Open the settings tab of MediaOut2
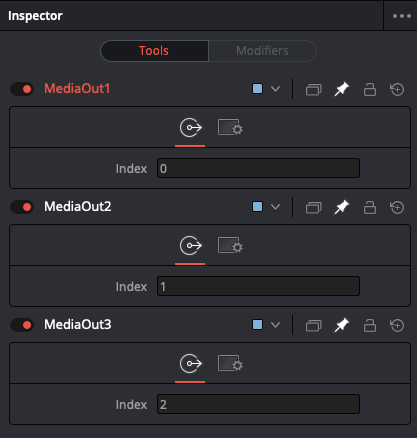417x438 pixels. (x=230, y=246)
